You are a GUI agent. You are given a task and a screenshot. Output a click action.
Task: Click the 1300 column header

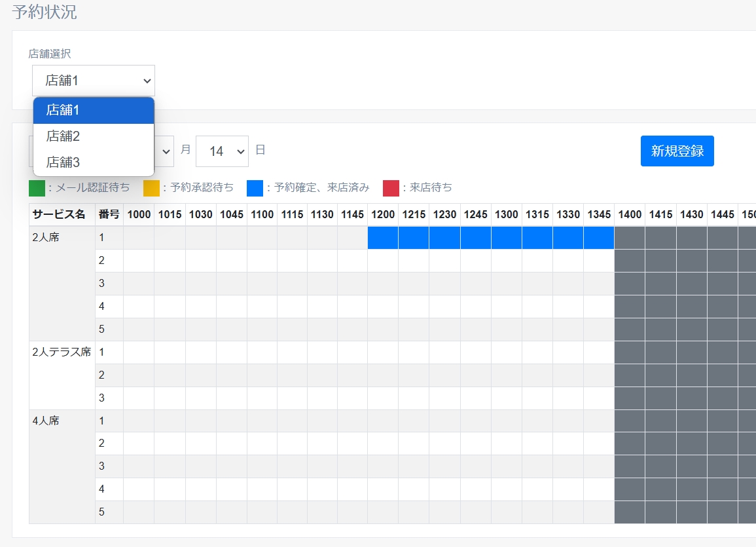[x=506, y=215]
